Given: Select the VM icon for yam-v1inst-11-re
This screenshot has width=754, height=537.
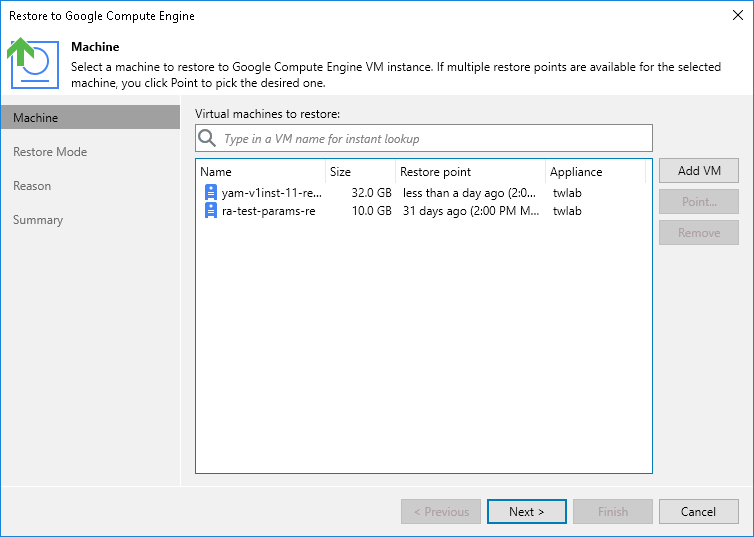Looking at the screenshot, I should point(211,192).
